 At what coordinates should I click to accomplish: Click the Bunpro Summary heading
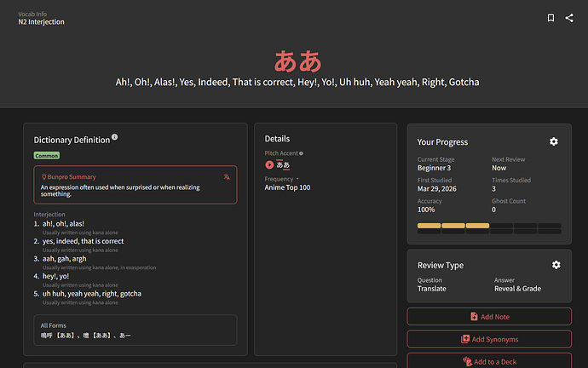[x=69, y=177]
